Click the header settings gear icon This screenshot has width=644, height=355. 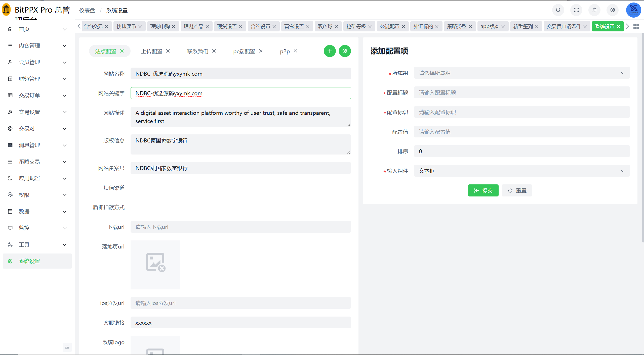(x=613, y=10)
